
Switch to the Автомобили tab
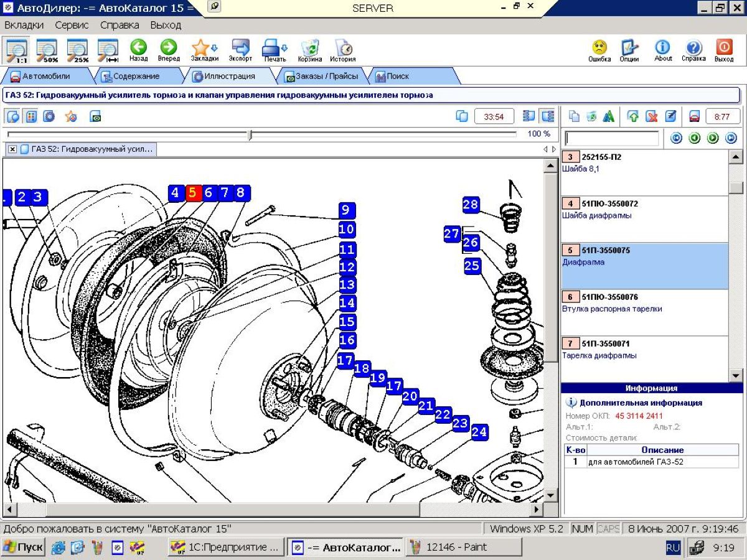[45, 77]
